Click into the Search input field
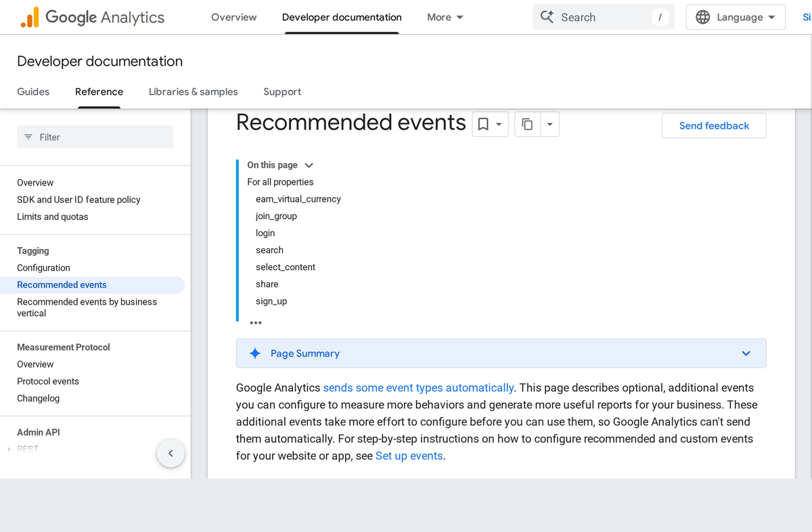 [x=602, y=17]
